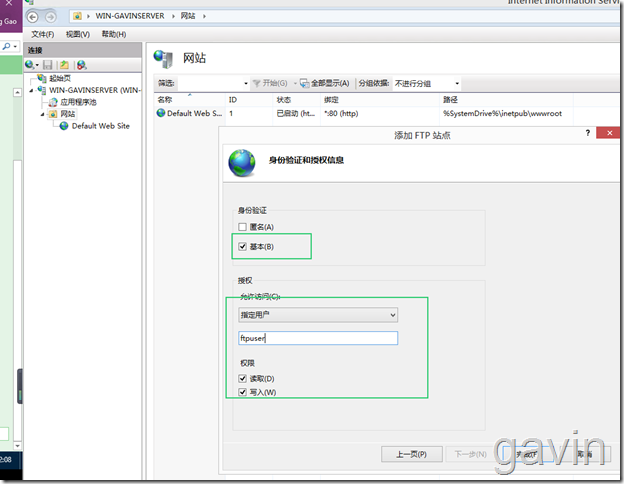Open the 指定用户 allow access dropdown
The width and height of the screenshot is (624, 484).
point(318,315)
